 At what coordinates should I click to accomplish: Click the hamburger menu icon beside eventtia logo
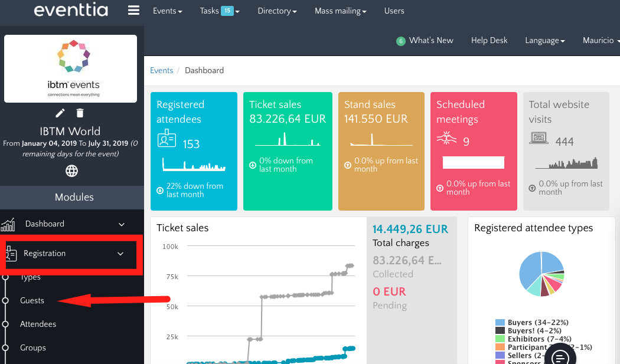[134, 11]
